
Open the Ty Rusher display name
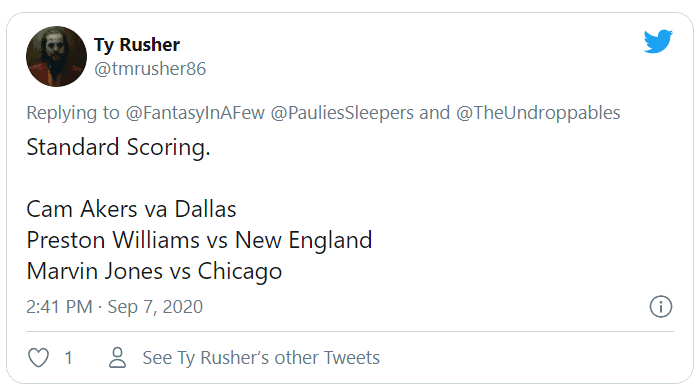tap(137, 45)
